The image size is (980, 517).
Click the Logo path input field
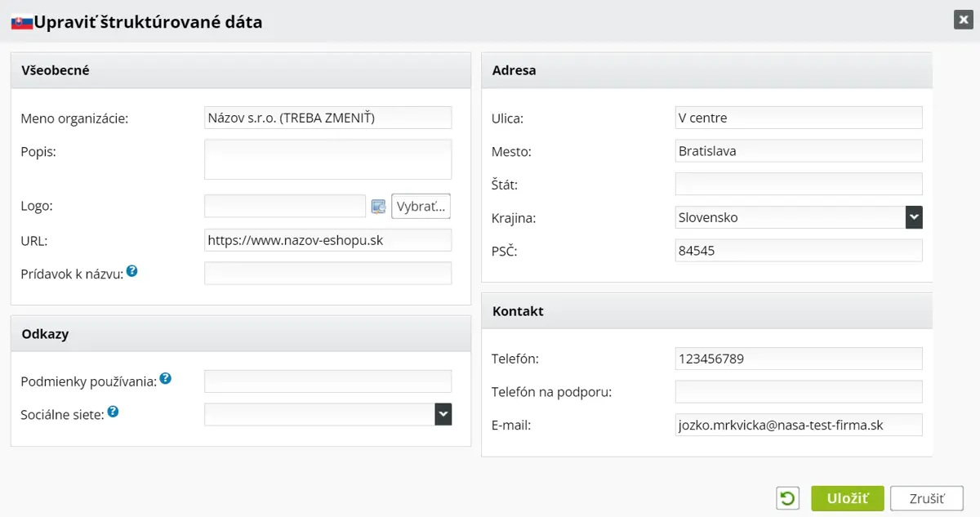pyautogui.click(x=285, y=206)
